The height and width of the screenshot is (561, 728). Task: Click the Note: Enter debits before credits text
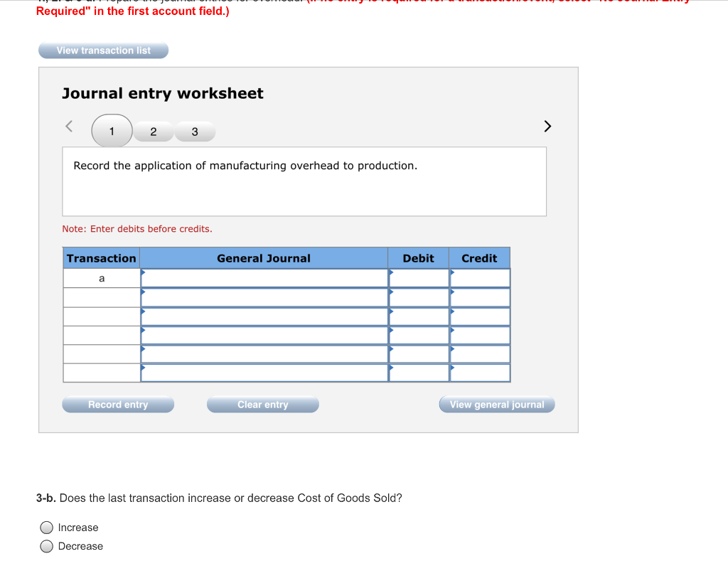[137, 229]
